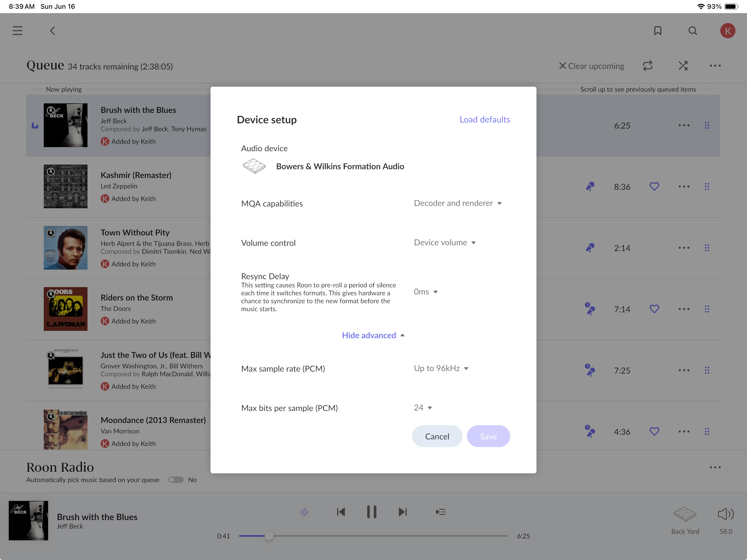The image size is (747, 560).
Task: Open the Roon Radio more options menu
Action: [x=715, y=467]
